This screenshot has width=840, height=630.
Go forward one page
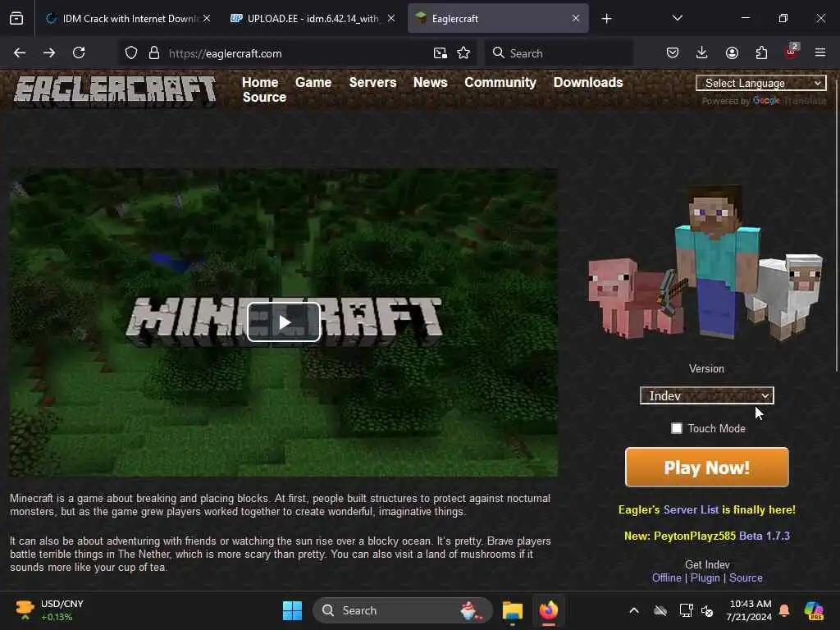pyautogui.click(x=49, y=53)
